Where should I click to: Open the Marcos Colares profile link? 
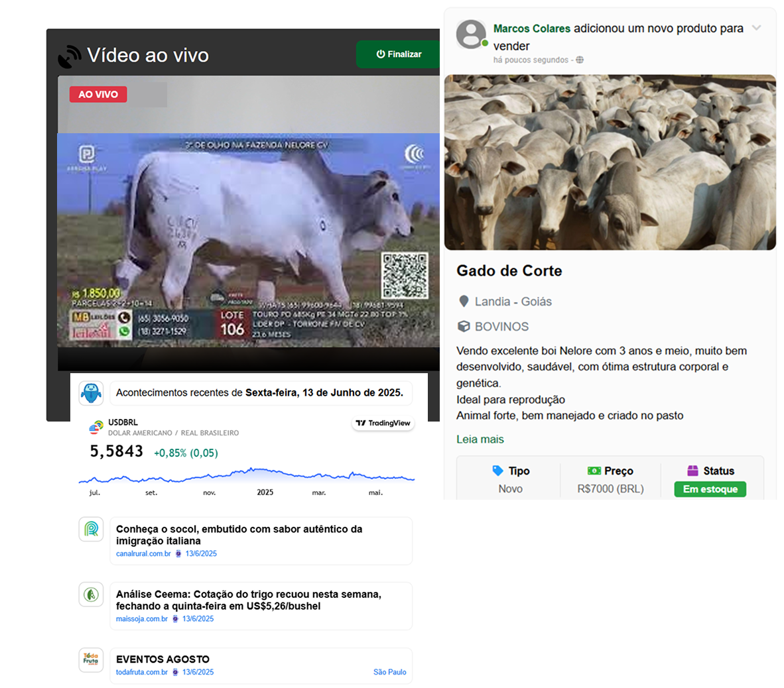coord(531,29)
